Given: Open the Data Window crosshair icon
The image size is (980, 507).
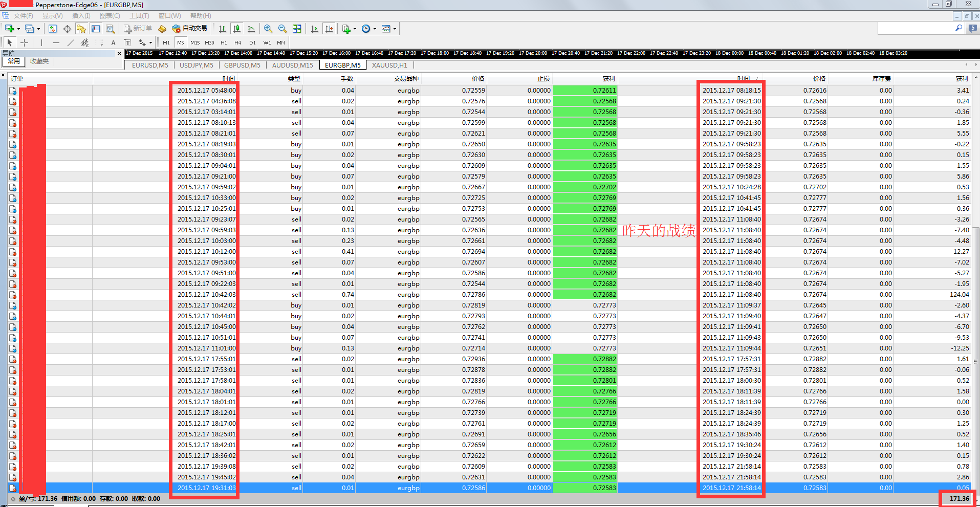Looking at the screenshot, I should click(x=67, y=29).
